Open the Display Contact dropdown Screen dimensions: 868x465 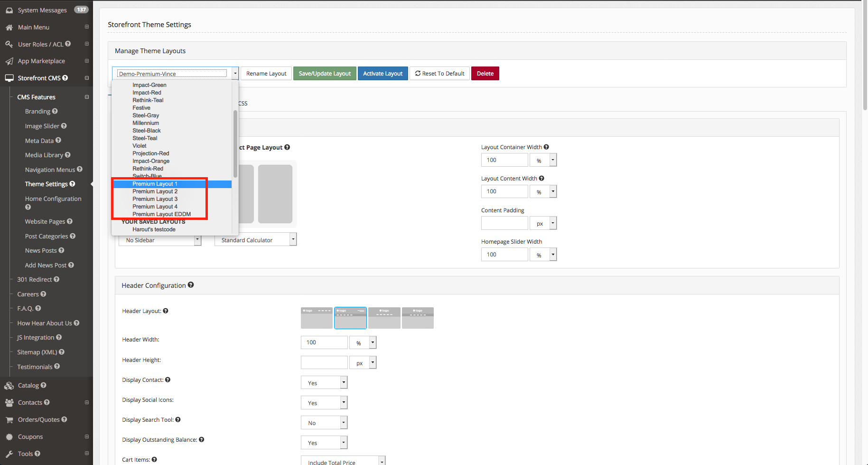324,382
